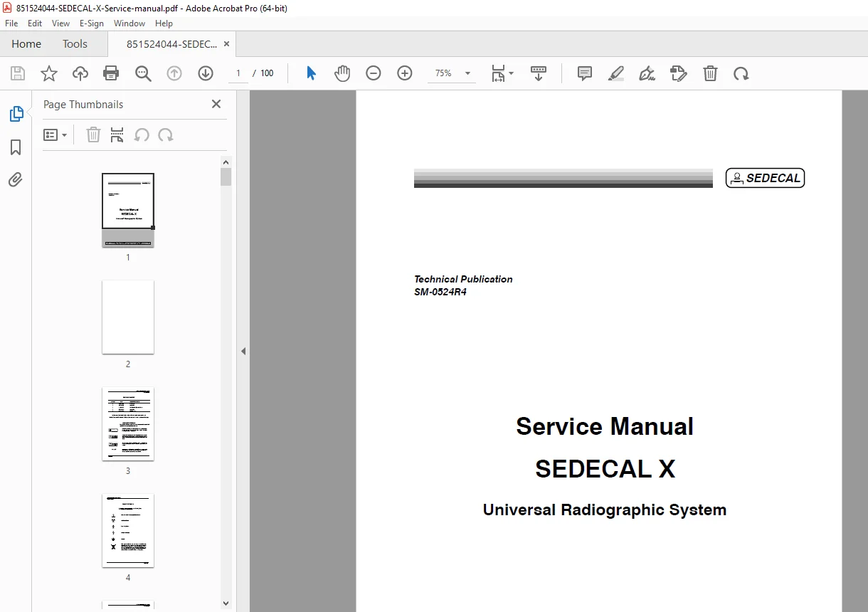Switch to the Tools tab

pos(75,44)
